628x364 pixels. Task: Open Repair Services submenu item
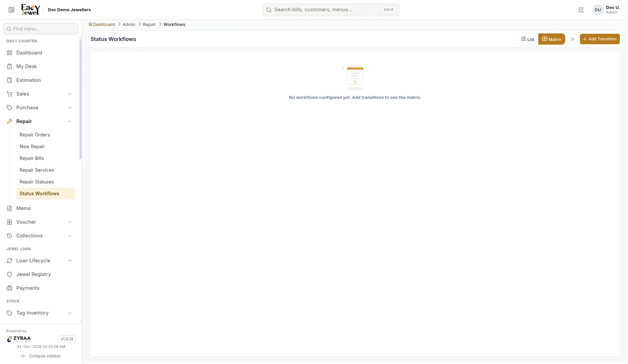point(46,170)
